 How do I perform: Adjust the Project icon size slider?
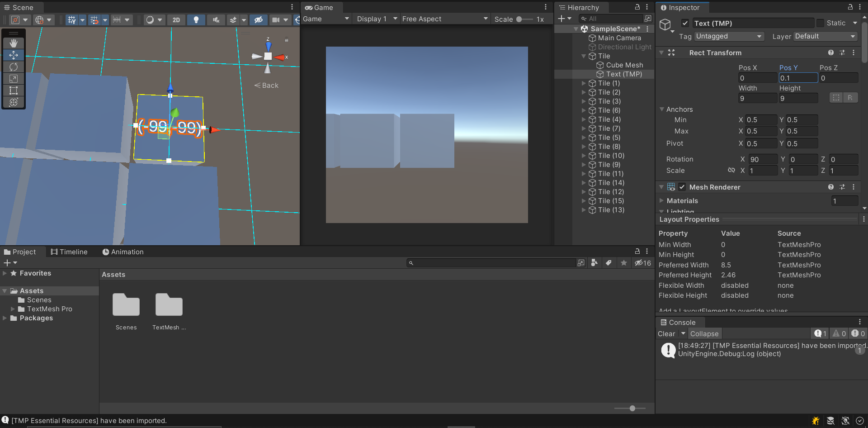(x=630, y=408)
